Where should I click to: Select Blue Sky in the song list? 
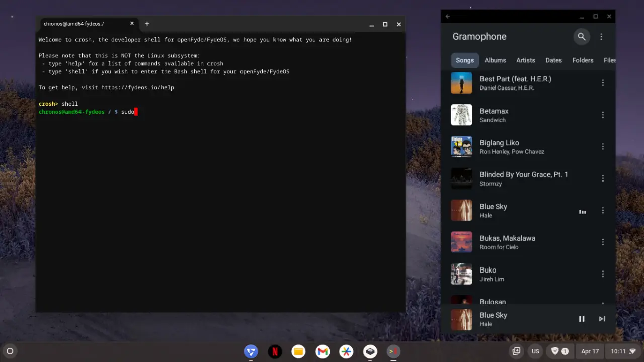(528, 210)
